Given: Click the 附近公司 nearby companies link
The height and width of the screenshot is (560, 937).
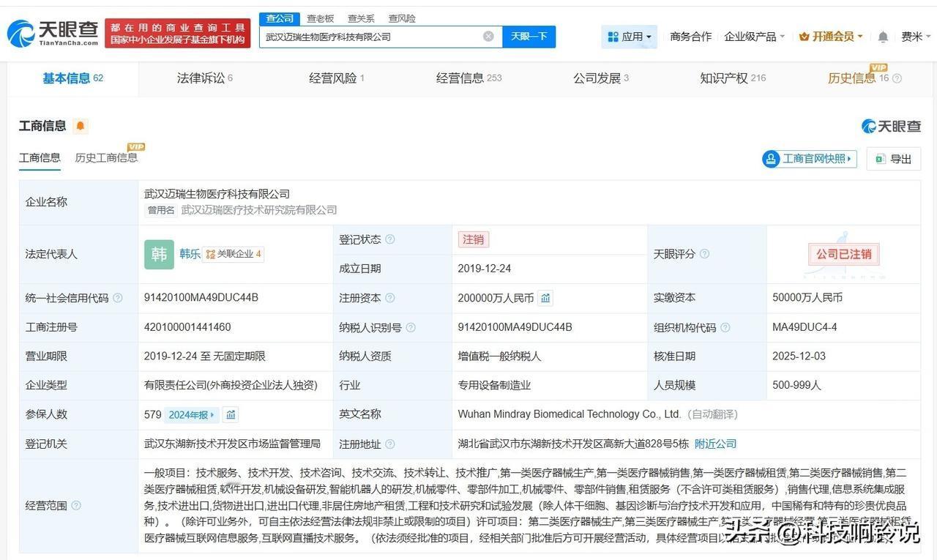Looking at the screenshot, I should click(715, 444).
